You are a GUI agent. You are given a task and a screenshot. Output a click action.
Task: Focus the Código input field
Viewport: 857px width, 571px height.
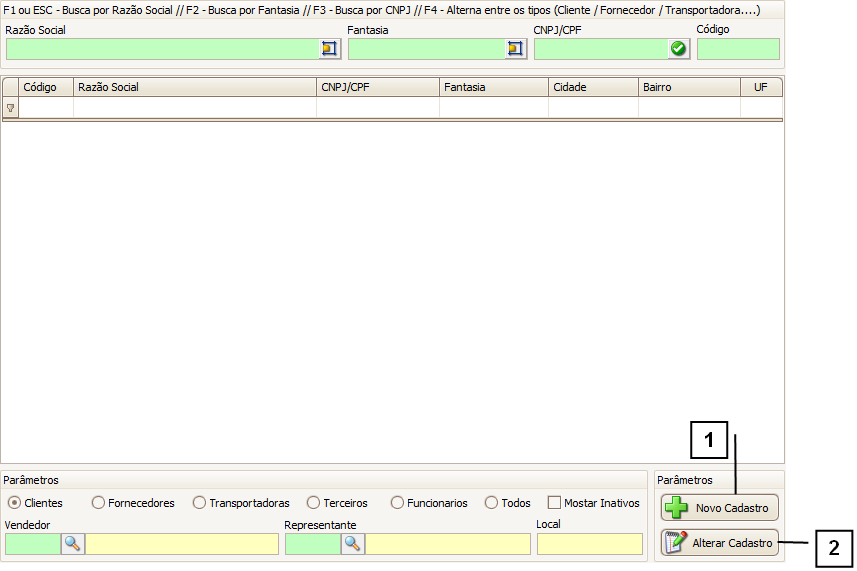tap(738, 49)
